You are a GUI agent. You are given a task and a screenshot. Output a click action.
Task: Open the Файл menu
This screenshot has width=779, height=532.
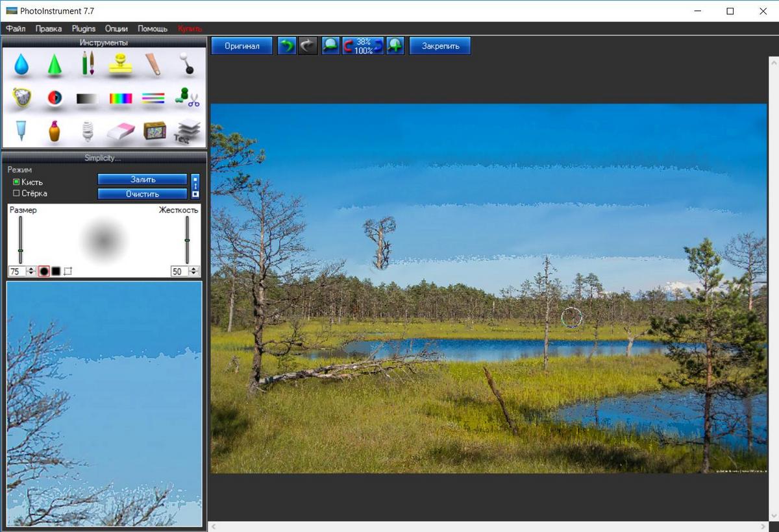tap(16, 29)
